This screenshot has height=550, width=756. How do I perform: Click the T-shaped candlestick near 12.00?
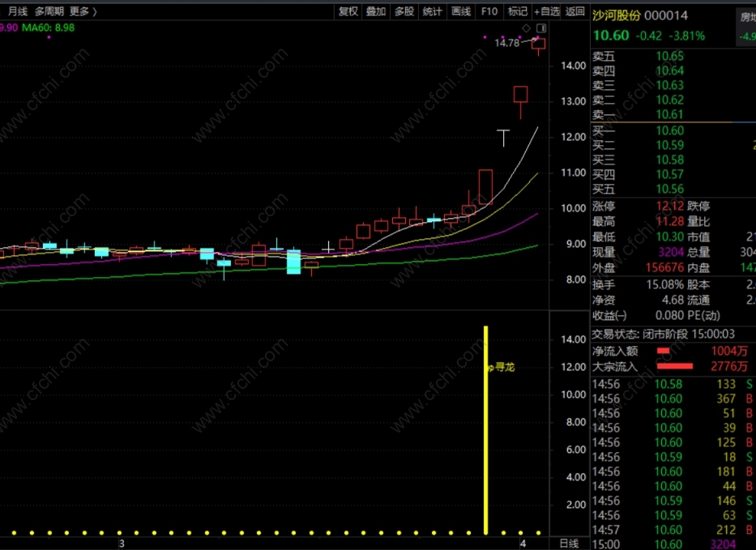coord(503,138)
